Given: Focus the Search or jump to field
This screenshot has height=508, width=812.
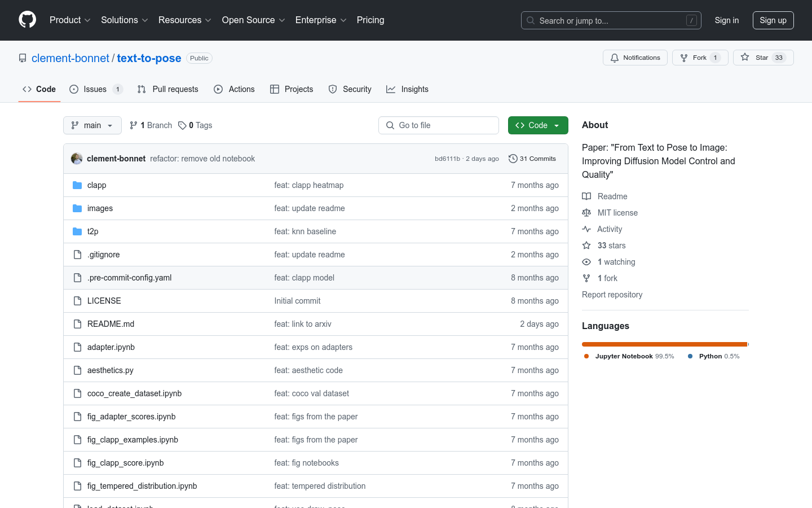Looking at the screenshot, I should pyautogui.click(x=611, y=20).
